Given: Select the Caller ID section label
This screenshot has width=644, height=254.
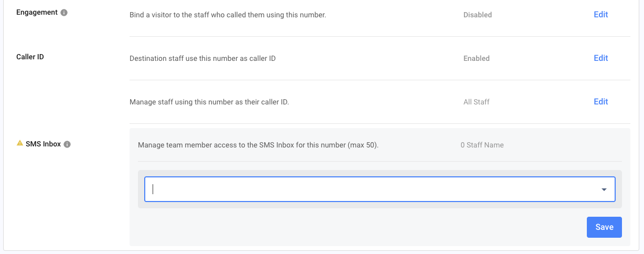Looking at the screenshot, I should pos(30,57).
